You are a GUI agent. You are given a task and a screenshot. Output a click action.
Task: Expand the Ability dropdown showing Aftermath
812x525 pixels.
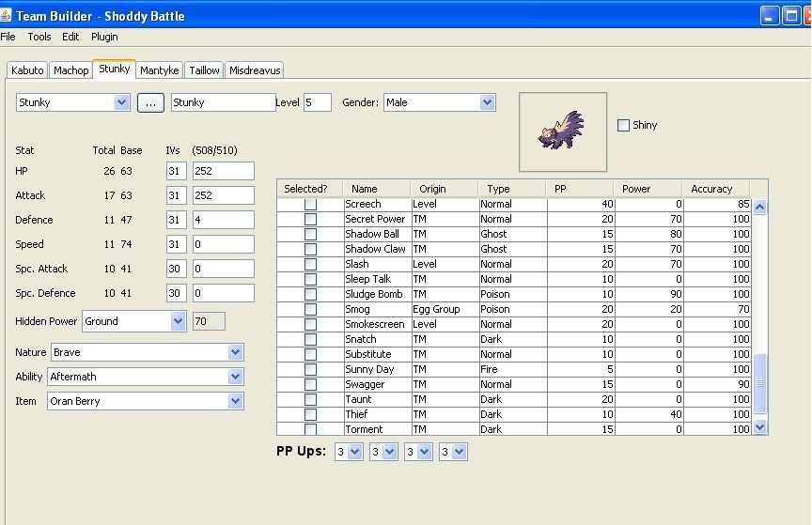click(235, 377)
